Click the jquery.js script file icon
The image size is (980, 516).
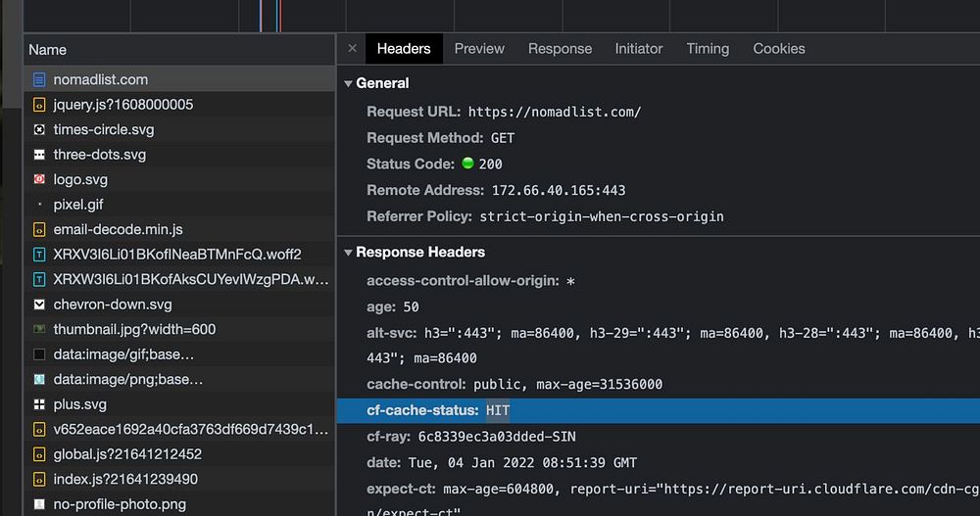[39, 105]
